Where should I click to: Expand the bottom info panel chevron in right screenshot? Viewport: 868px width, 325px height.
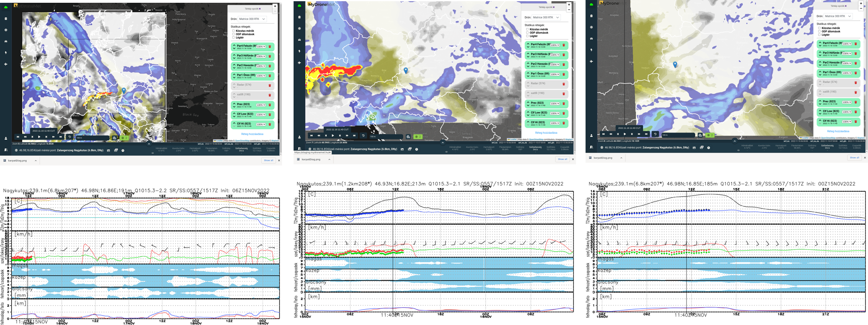(x=735, y=141)
